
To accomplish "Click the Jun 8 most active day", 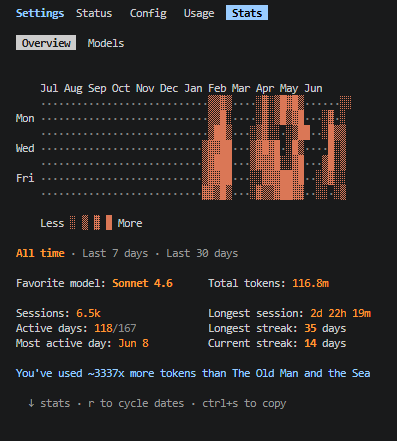I will click(x=133, y=343).
